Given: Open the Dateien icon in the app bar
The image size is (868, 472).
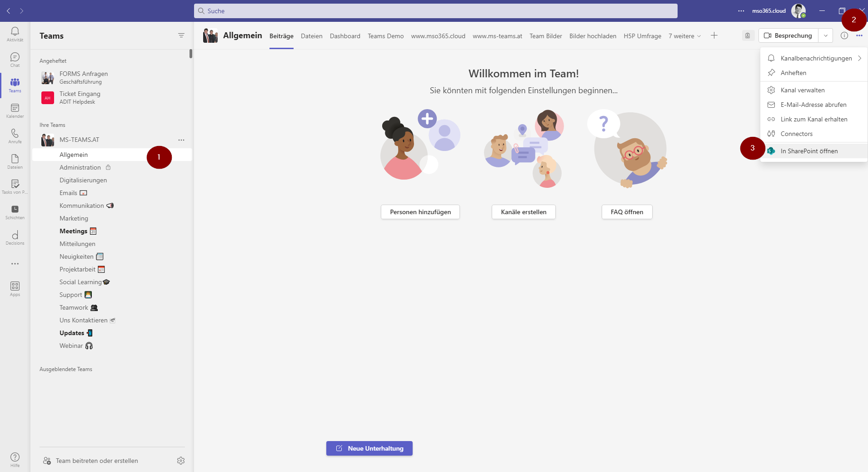Looking at the screenshot, I should tap(15, 161).
